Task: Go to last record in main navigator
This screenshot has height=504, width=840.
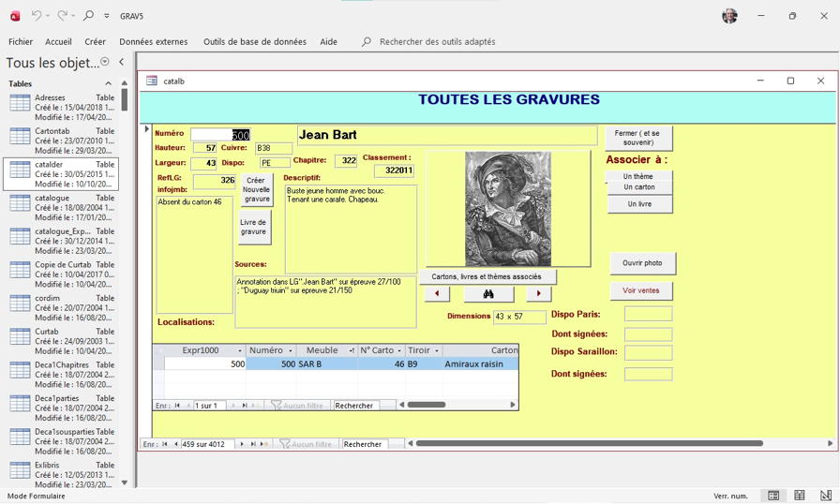Action: [x=253, y=444]
